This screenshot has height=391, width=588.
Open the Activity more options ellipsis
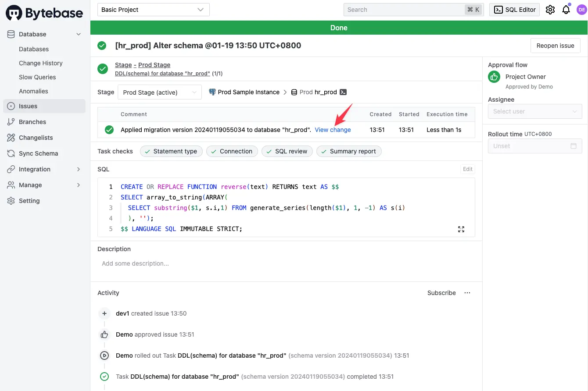tap(467, 293)
